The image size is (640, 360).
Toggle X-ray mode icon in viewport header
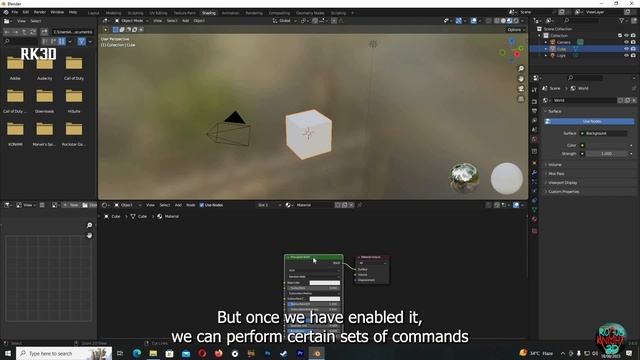(488, 20)
